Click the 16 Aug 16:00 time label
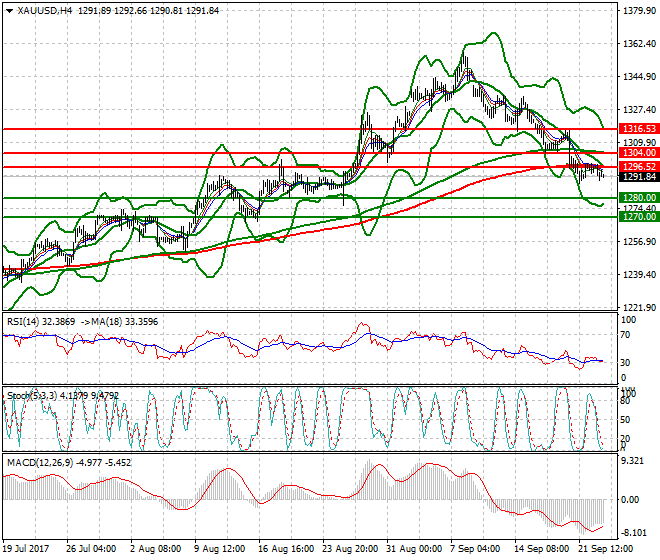 pyautogui.click(x=286, y=549)
